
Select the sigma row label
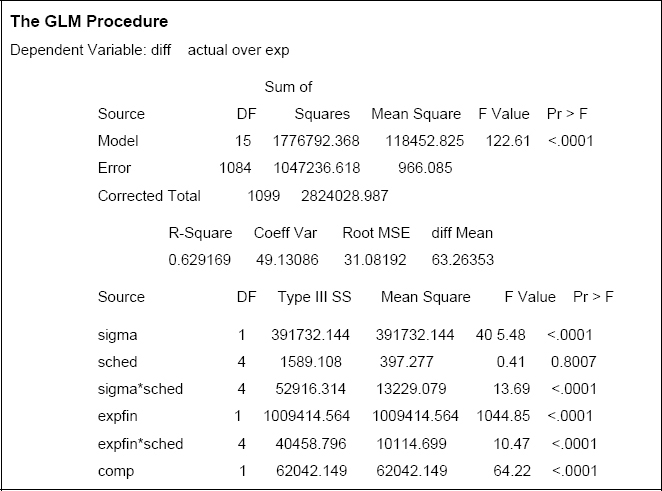[117, 335]
